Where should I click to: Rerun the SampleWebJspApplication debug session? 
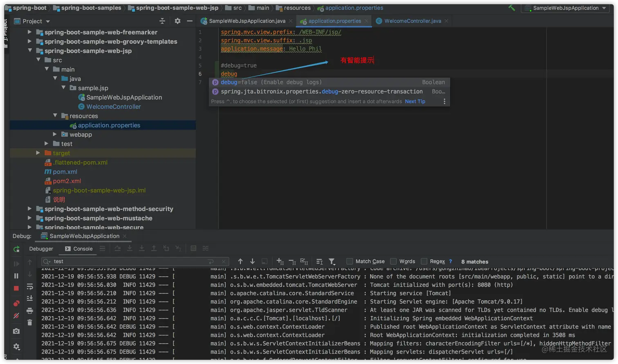point(16,250)
